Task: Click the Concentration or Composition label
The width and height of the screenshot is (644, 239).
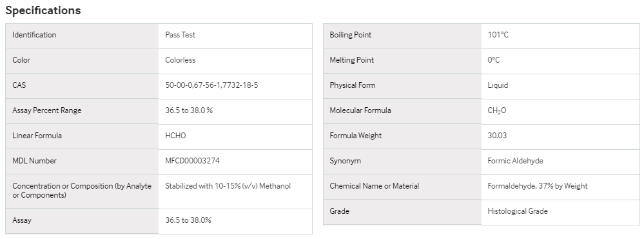Action: click(x=82, y=191)
